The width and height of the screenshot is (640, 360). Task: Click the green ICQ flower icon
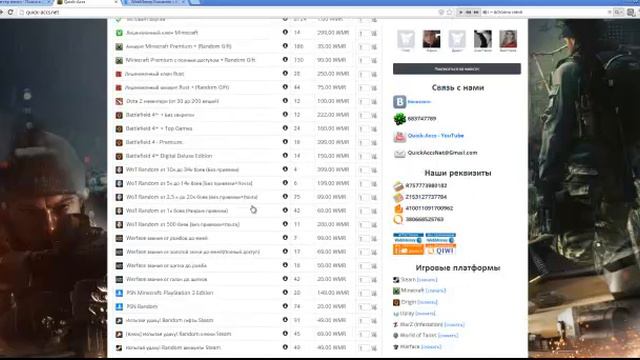coord(400,119)
